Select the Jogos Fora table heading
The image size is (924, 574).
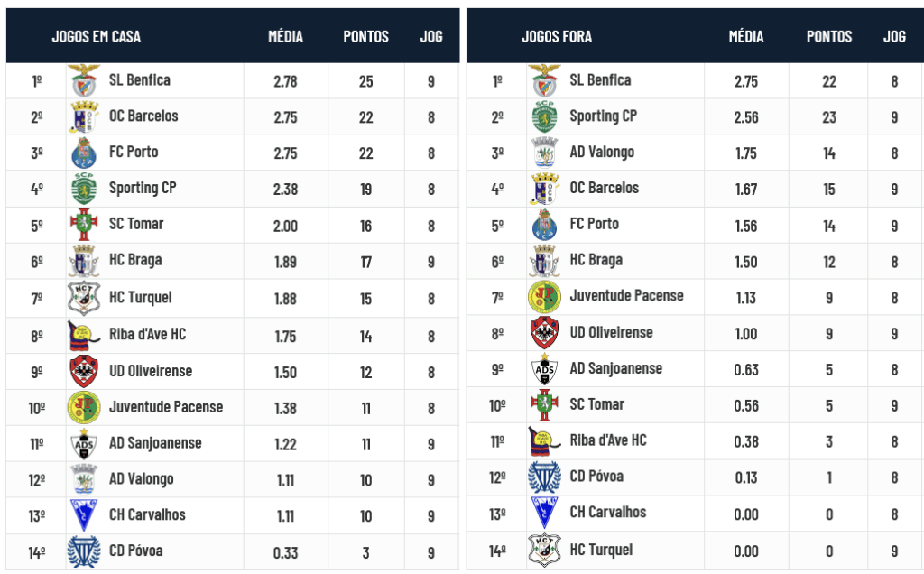tap(557, 37)
